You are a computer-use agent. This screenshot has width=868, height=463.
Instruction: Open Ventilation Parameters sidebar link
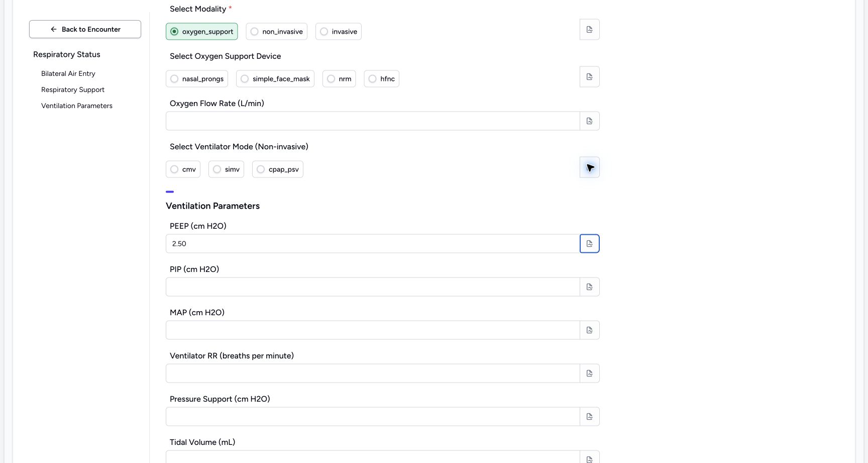(x=77, y=106)
